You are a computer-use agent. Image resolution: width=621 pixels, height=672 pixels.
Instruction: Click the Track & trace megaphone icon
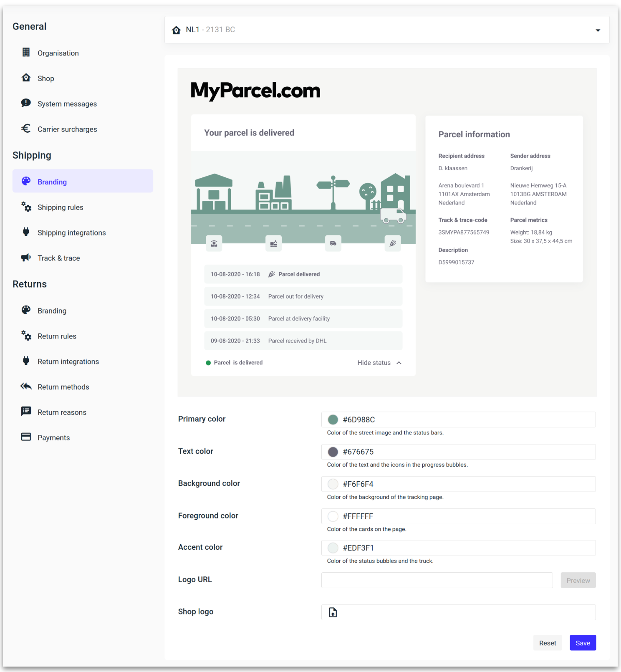(26, 258)
